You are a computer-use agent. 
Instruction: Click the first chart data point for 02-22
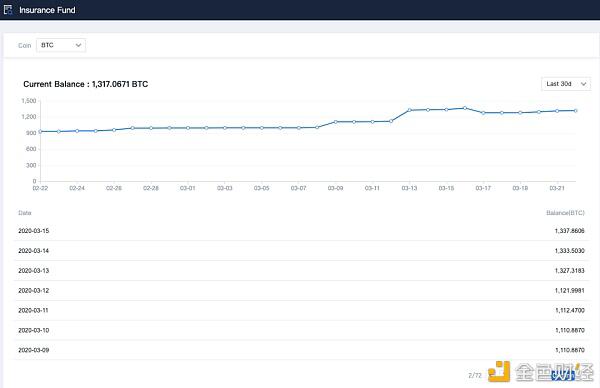pyautogui.click(x=40, y=132)
